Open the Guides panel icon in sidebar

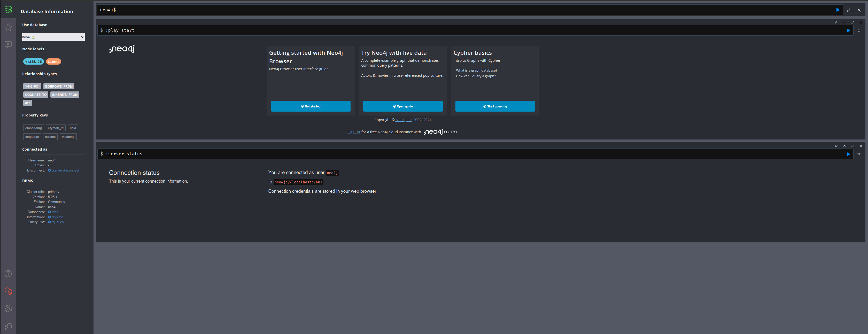pyautogui.click(x=8, y=44)
